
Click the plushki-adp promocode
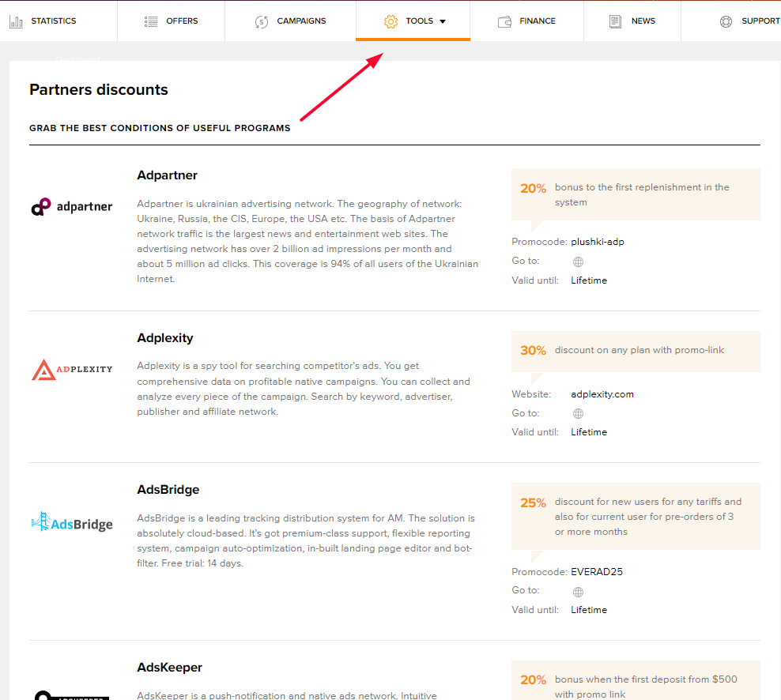(x=597, y=242)
